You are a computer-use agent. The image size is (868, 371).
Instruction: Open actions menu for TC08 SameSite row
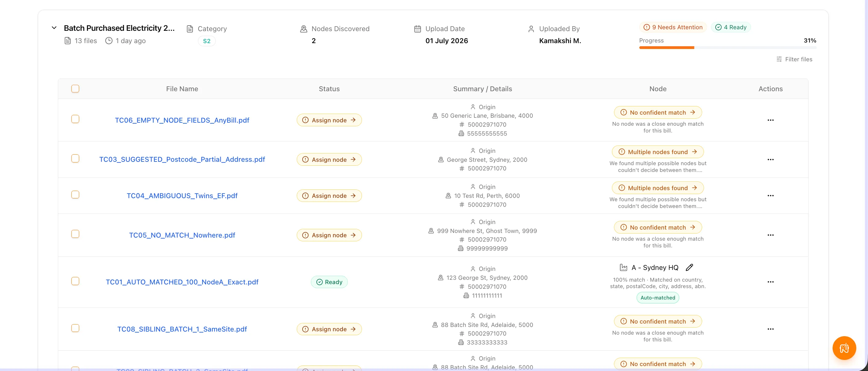coord(770,329)
